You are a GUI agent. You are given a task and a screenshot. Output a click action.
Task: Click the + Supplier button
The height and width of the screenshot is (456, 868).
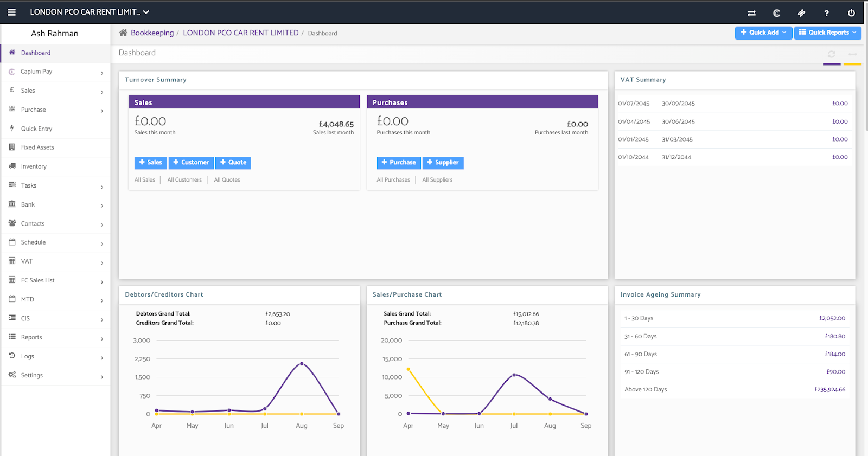click(443, 163)
